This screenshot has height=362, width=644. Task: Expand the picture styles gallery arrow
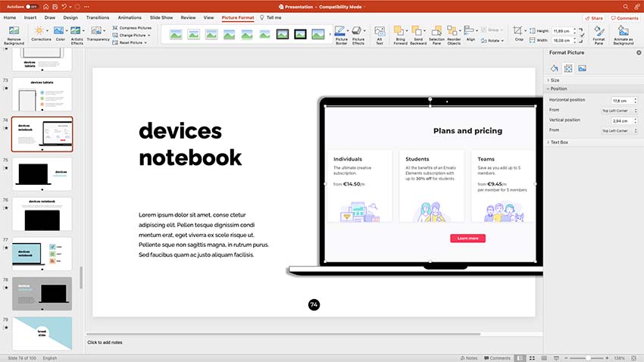tap(330, 35)
